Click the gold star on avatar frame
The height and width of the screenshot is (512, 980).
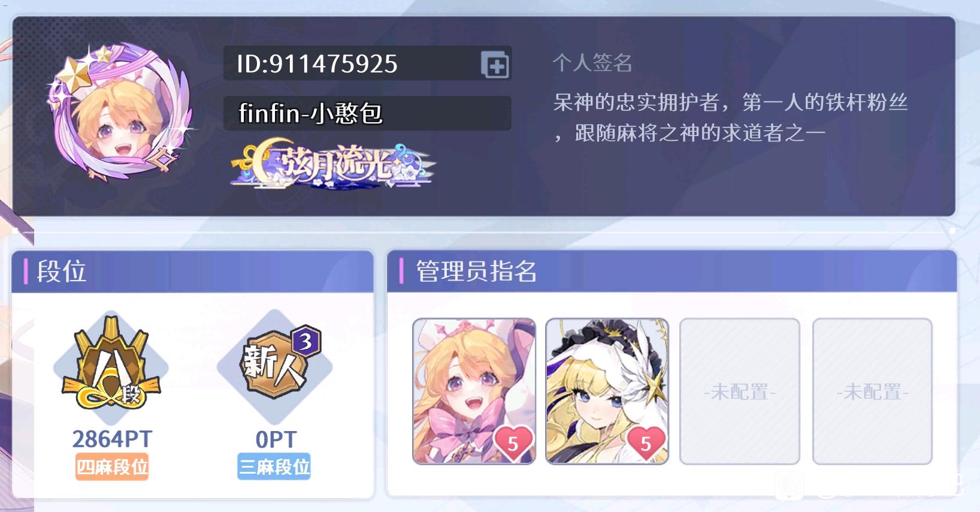(73, 76)
